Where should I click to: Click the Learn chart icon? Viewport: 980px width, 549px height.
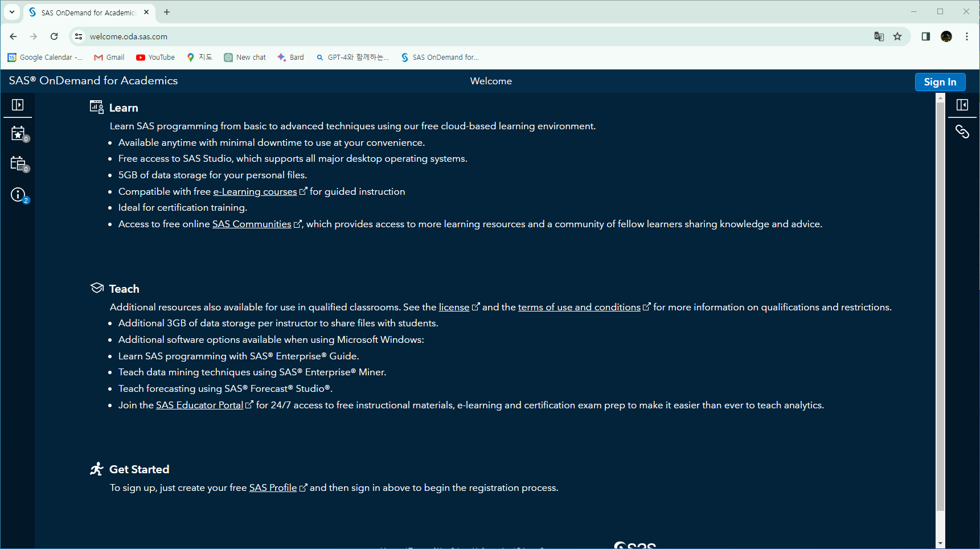(x=96, y=107)
